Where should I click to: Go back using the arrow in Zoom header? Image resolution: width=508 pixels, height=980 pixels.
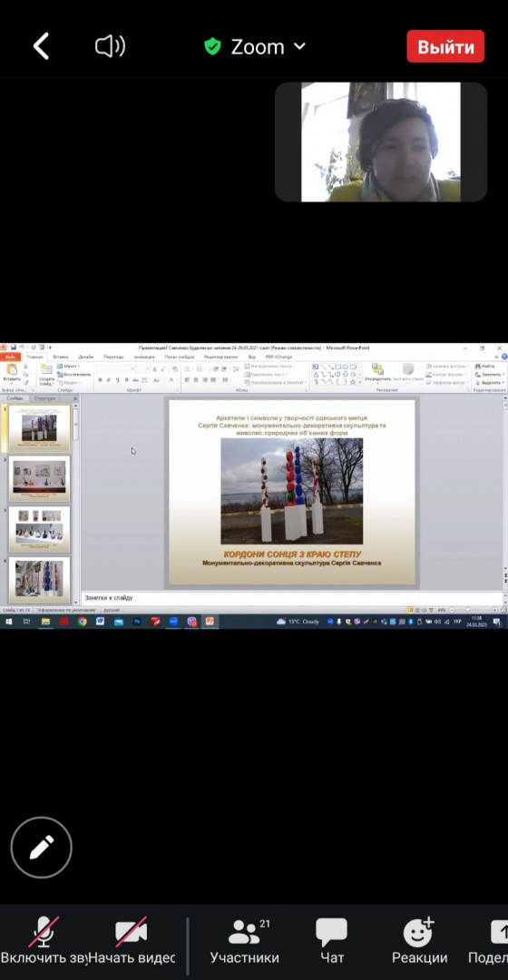[x=41, y=47]
